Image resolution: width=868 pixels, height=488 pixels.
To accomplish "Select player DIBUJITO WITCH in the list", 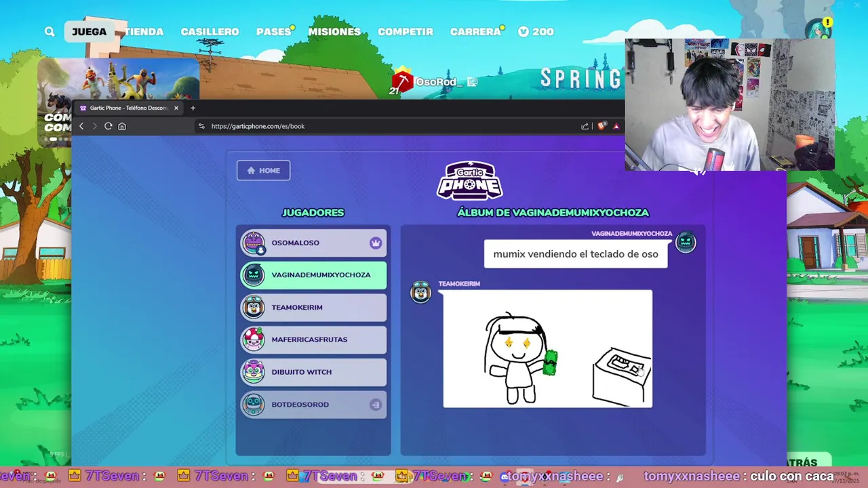I will [313, 372].
